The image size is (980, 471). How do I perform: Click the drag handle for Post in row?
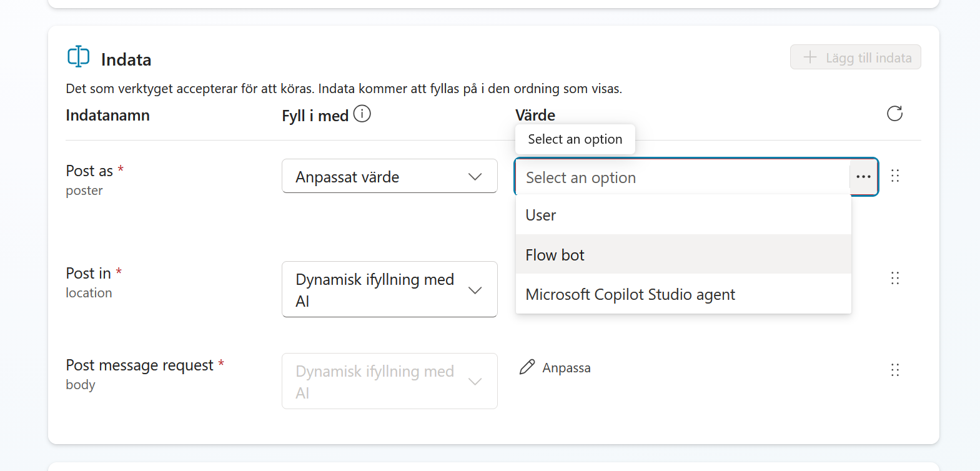pos(895,278)
